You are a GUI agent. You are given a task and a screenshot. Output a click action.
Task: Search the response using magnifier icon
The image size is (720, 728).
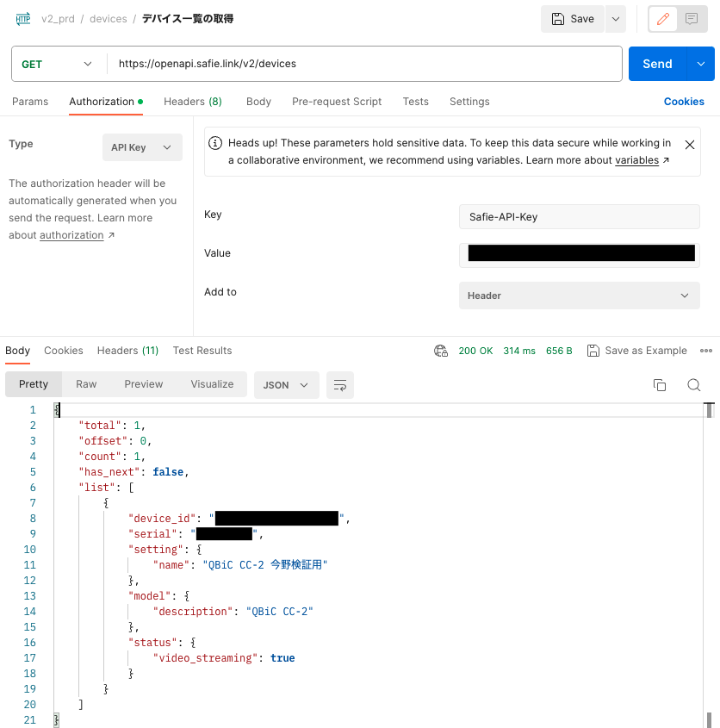pyautogui.click(x=694, y=385)
